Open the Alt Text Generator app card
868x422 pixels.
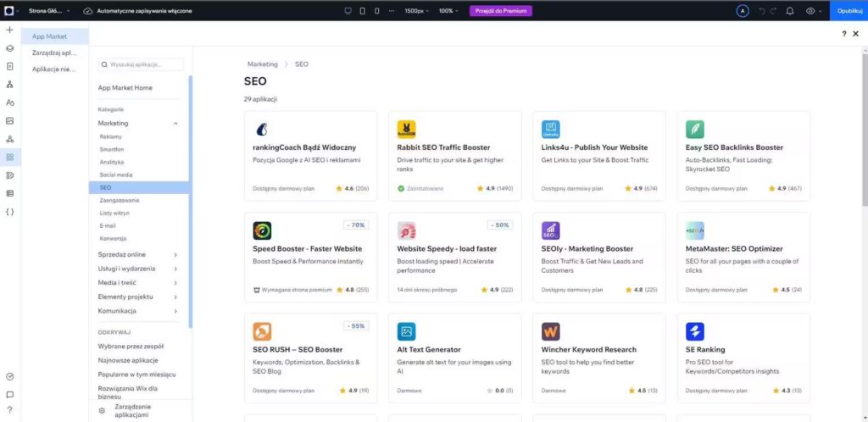pos(455,358)
